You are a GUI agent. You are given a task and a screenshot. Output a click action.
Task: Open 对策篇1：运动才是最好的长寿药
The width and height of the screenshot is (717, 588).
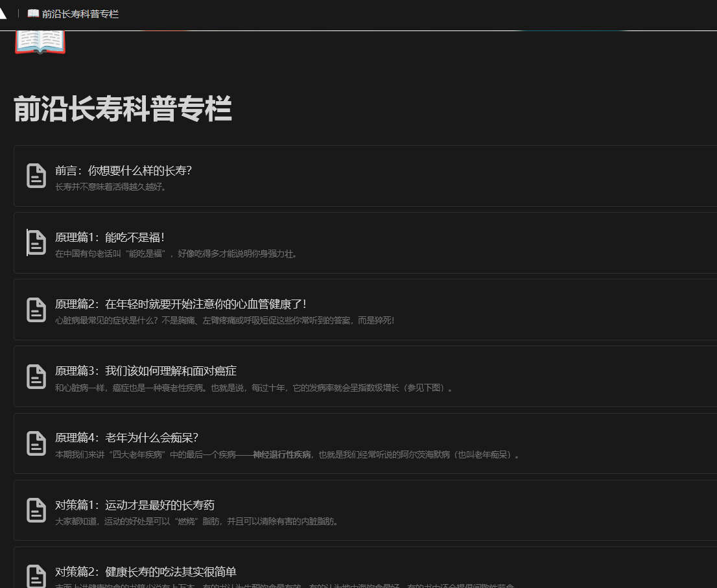tap(135, 505)
